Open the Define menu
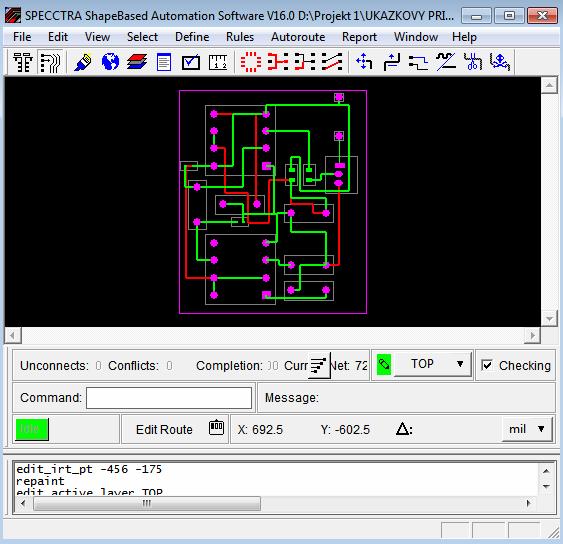 [192, 37]
